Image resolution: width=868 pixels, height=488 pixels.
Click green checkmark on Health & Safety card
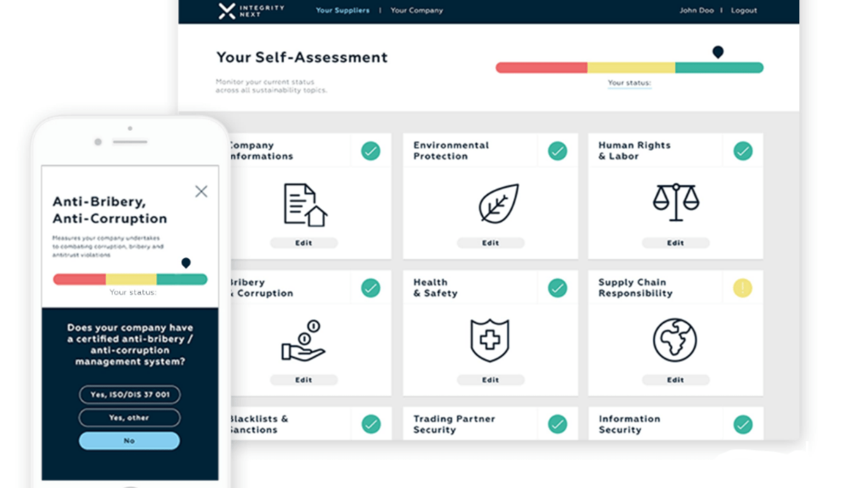tap(558, 288)
